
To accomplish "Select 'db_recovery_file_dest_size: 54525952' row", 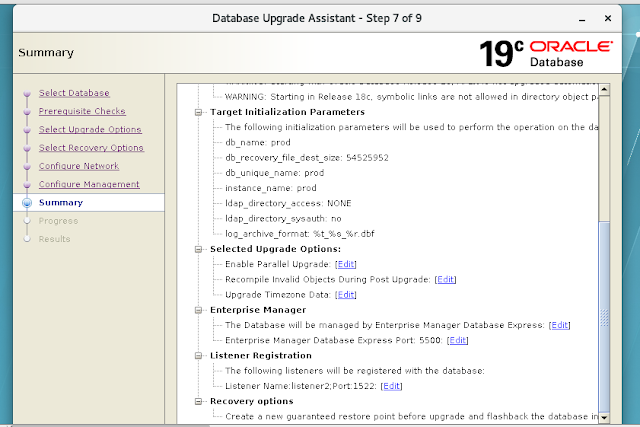I will coord(307,158).
